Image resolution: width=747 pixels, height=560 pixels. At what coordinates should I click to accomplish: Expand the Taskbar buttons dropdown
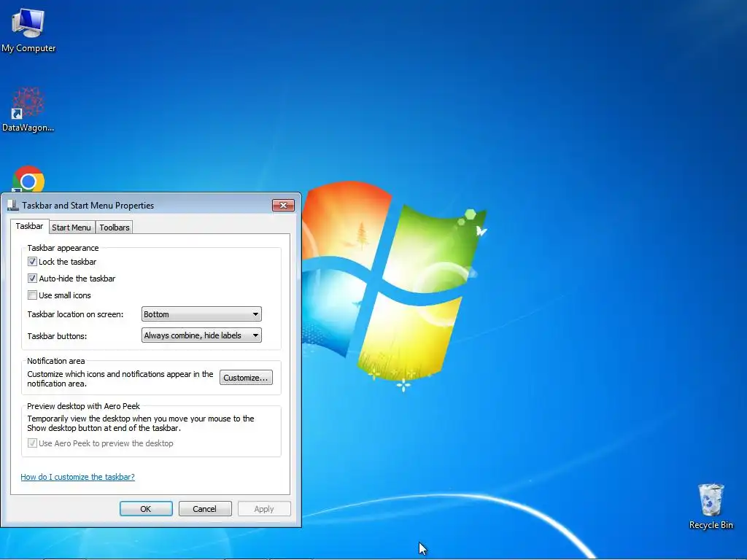[201, 335]
